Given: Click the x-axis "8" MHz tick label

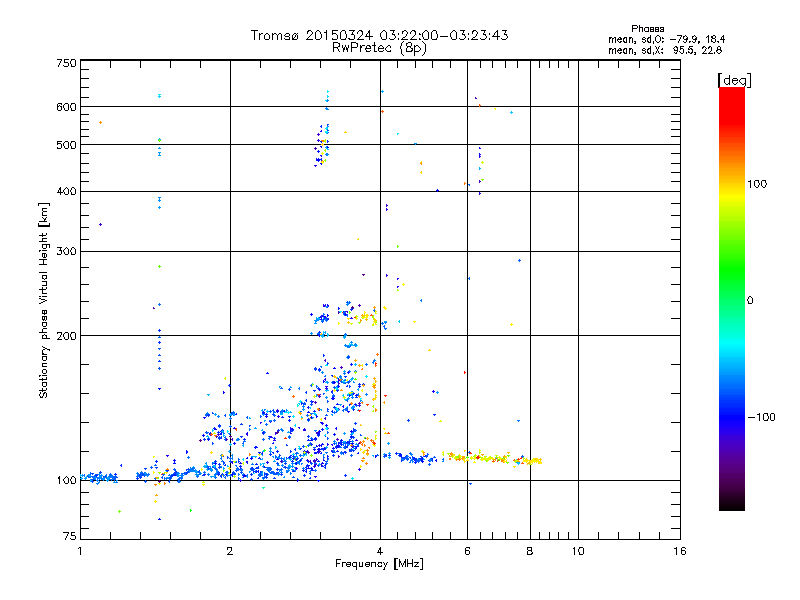Looking at the screenshot, I should coord(530,551).
